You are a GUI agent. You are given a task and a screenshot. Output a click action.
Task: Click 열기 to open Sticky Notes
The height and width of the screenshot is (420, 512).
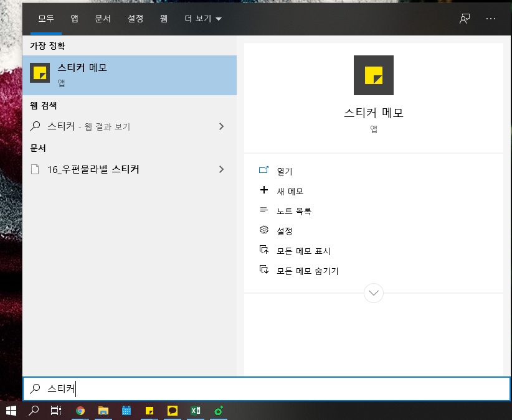click(x=285, y=171)
